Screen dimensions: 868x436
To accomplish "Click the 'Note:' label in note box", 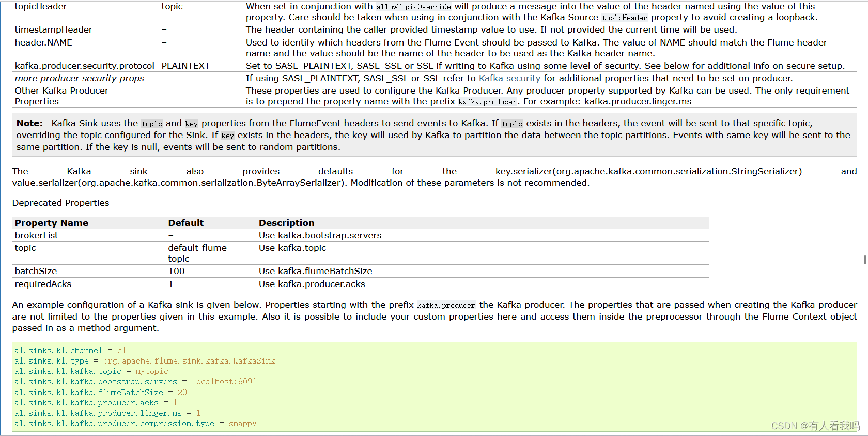I will pos(29,123).
